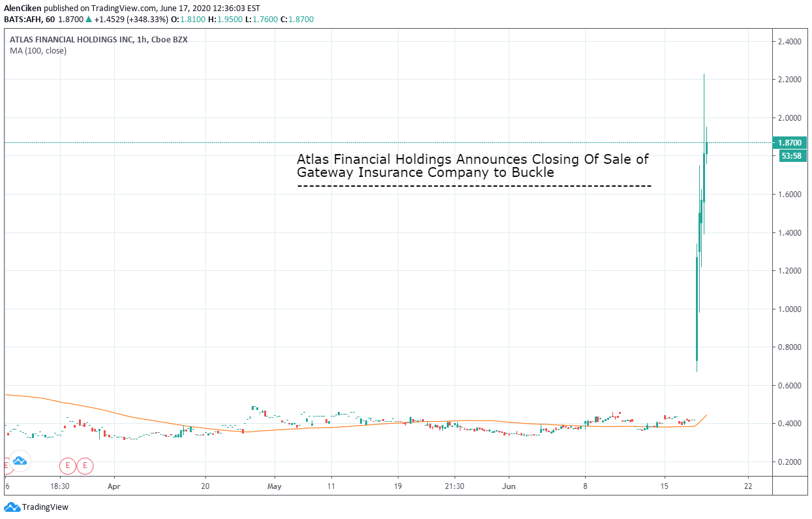Click the 0.2000 price axis label

coord(790,462)
